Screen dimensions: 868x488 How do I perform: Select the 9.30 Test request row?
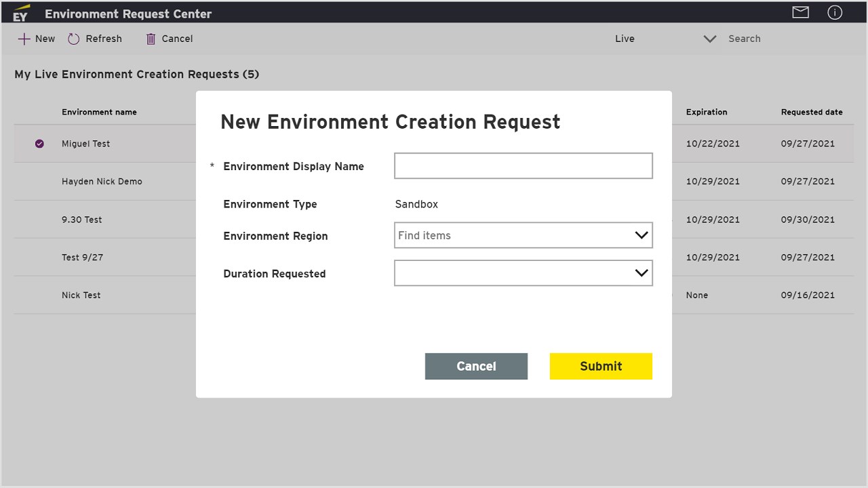[82, 220]
